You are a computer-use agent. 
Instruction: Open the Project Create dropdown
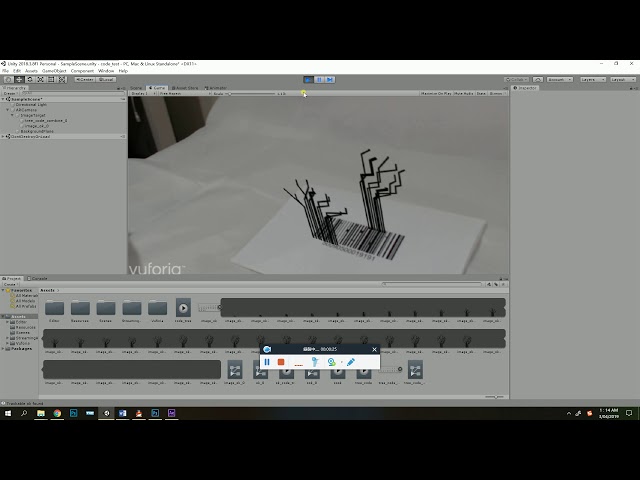[x=10, y=284]
